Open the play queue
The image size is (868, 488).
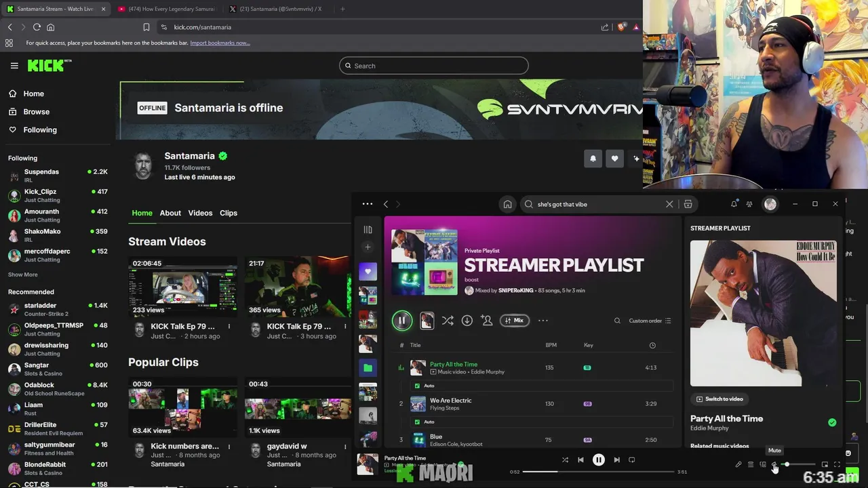(x=751, y=464)
